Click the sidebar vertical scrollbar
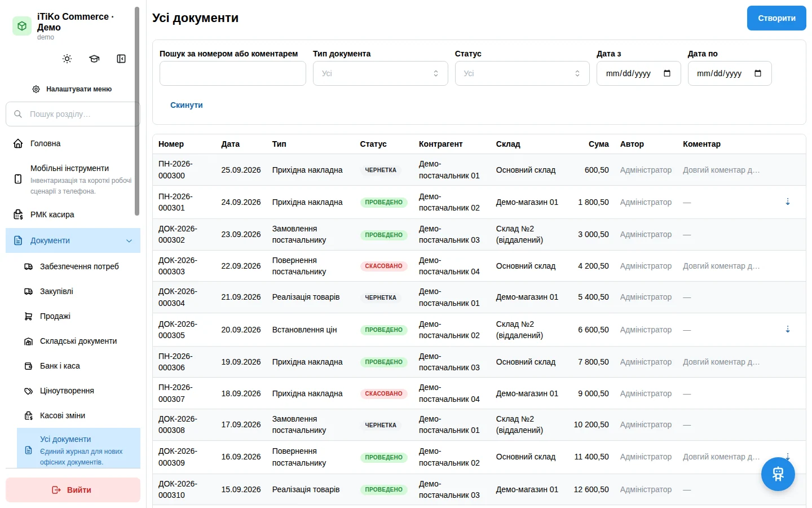 point(137,111)
